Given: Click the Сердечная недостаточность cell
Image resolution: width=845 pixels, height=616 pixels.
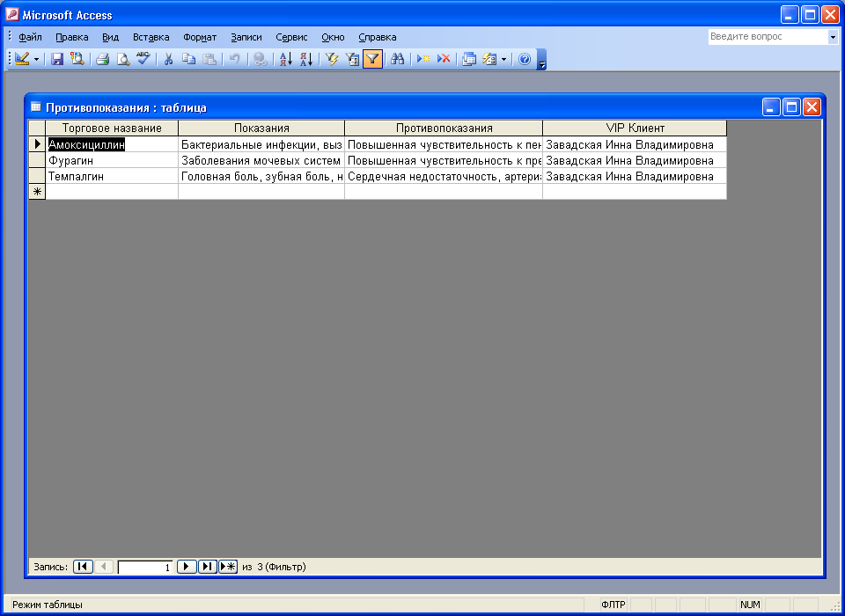Looking at the screenshot, I should (444, 176).
